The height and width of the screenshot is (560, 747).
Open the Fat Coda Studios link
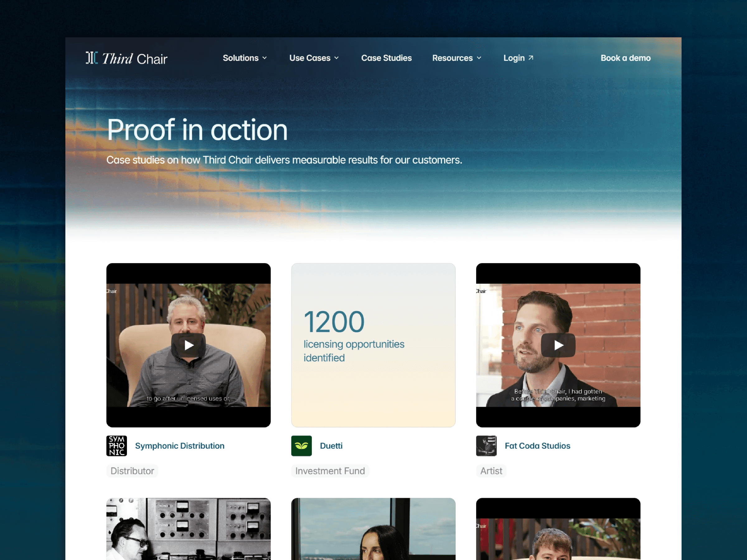(x=537, y=446)
